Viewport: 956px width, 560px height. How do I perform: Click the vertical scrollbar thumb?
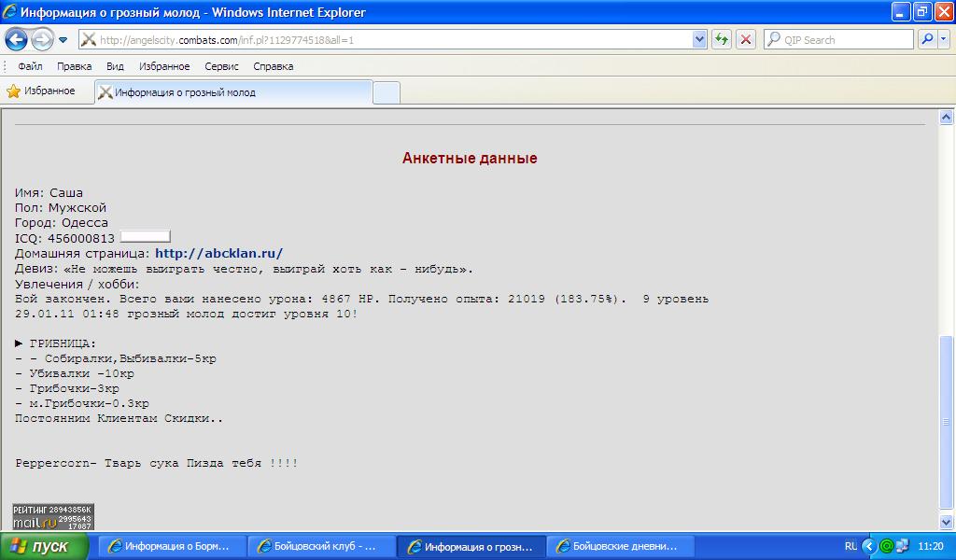(x=946, y=422)
